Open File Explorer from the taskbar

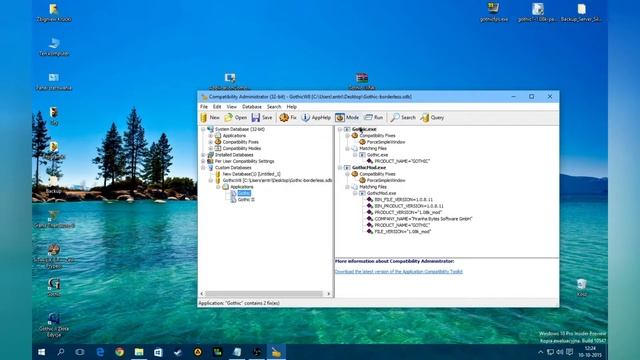[139, 352]
